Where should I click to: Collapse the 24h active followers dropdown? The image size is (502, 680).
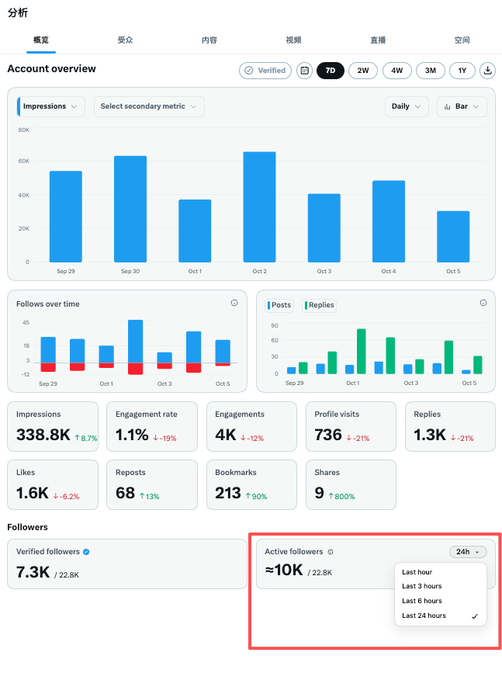click(x=468, y=552)
